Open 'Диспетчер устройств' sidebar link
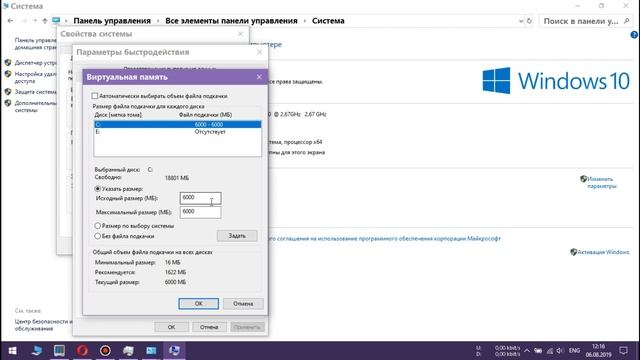This screenshot has width=640, height=360. [x=36, y=63]
